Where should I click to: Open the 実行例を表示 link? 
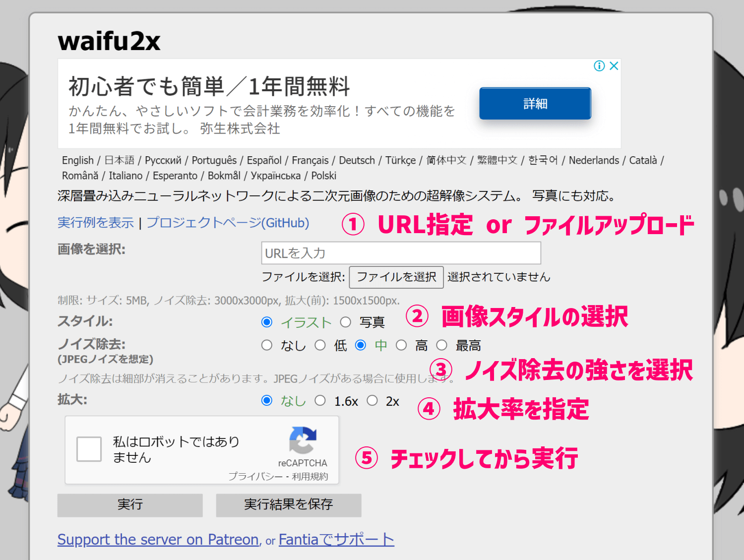96,223
